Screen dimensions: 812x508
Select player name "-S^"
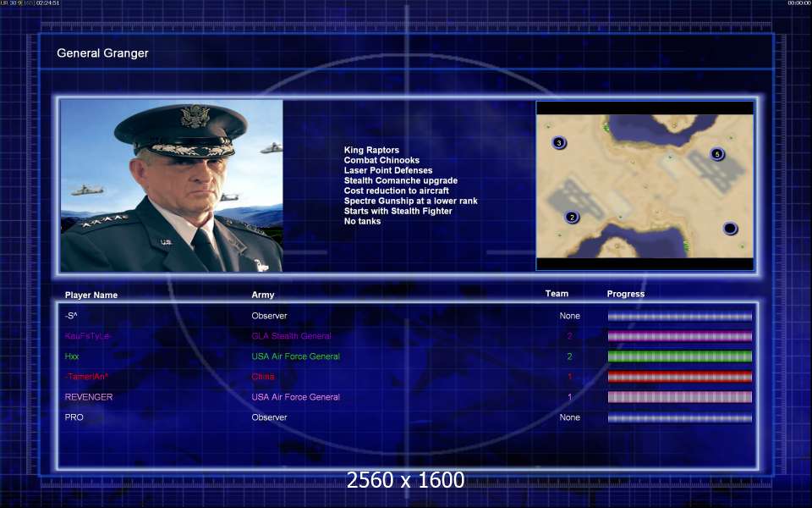point(71,316)
